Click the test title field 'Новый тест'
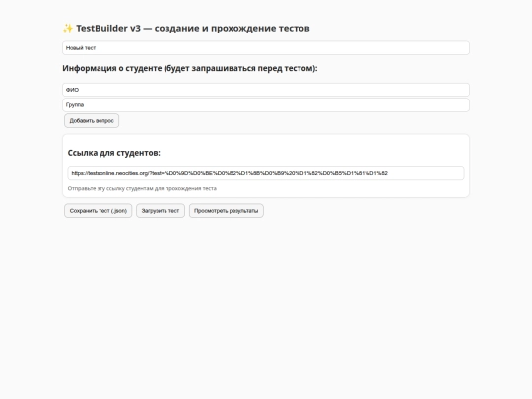 (x=266, y=48)
